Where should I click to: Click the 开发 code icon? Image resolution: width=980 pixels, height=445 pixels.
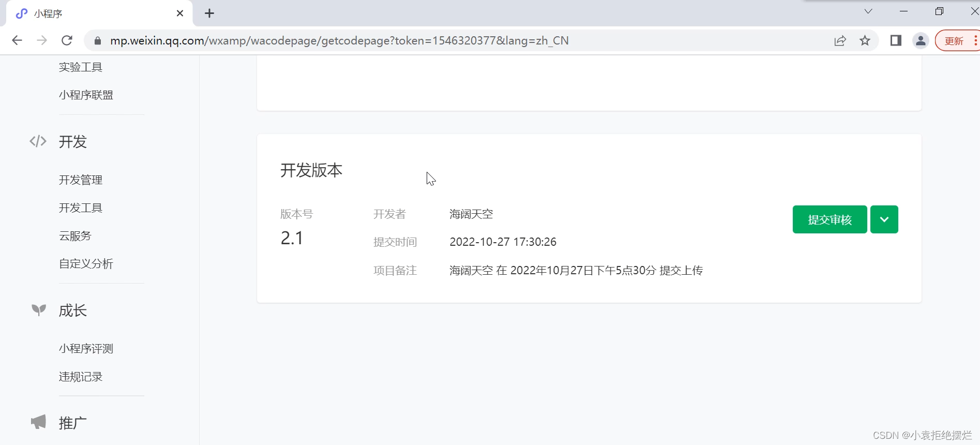coord(38,141)
